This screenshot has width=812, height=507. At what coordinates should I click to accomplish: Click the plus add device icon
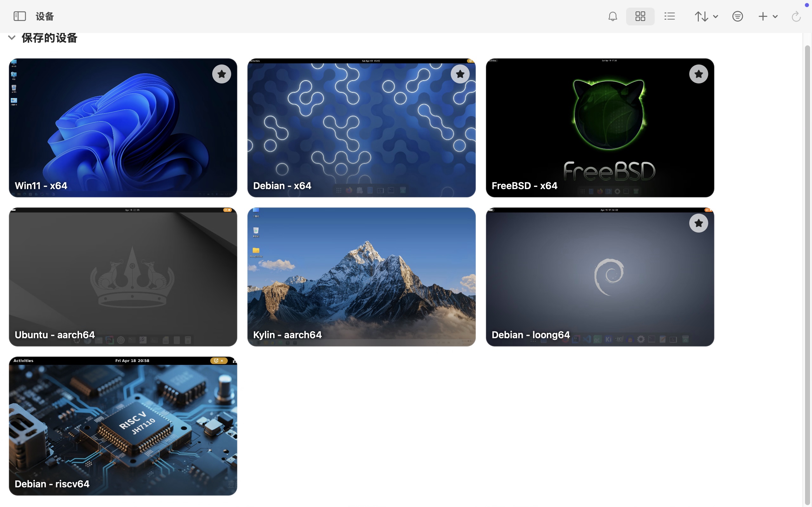click(x=763, y=16)
